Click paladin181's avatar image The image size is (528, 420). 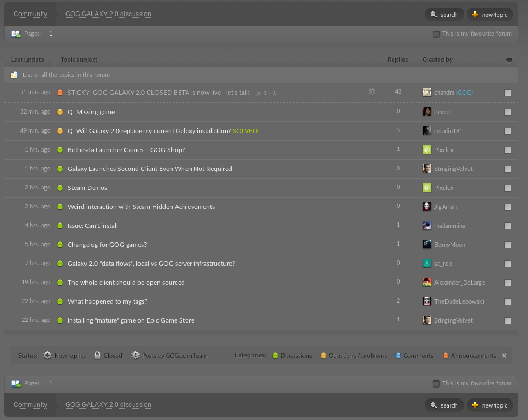(x=427, y=130)
